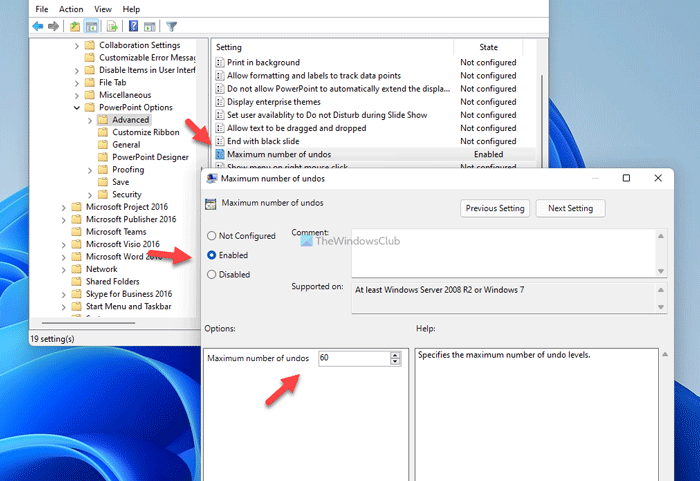Select the Microsoft Visio 2016 tree item

pos(123,244)
